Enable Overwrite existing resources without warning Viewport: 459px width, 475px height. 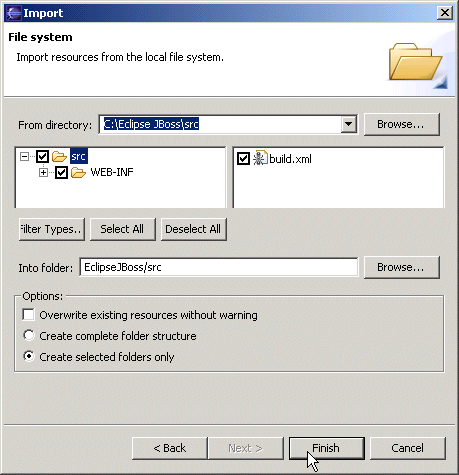tap(28, 315)
